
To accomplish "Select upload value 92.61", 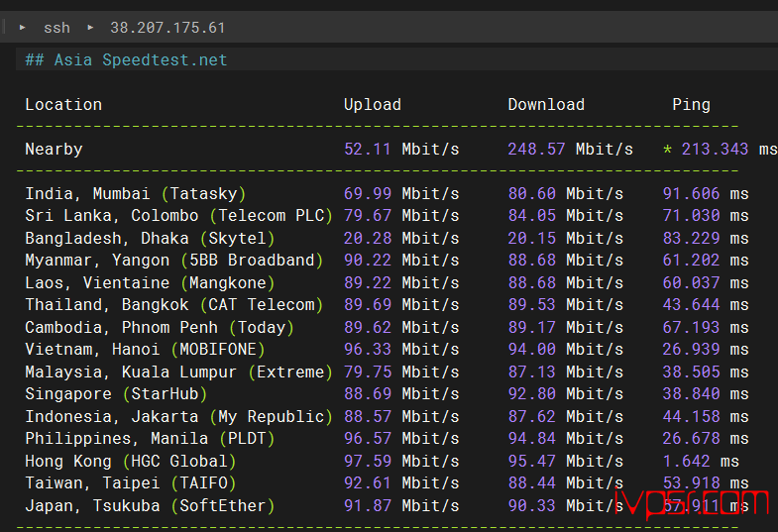I will [x=368, y=483].
